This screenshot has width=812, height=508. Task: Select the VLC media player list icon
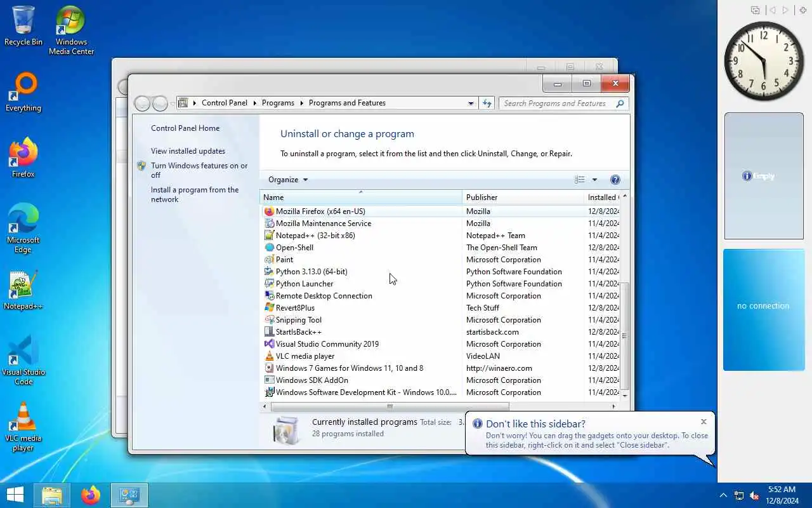tap(269, 356)
